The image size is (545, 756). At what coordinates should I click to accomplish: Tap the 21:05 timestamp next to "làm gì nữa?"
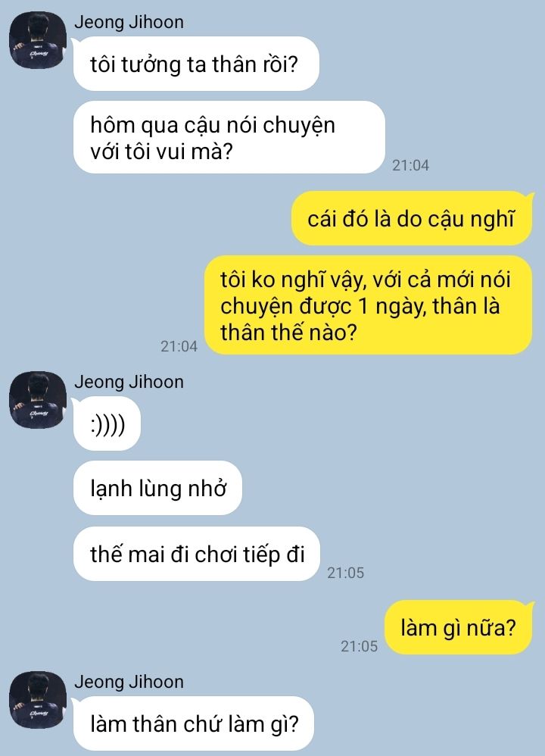coord(359,646)
